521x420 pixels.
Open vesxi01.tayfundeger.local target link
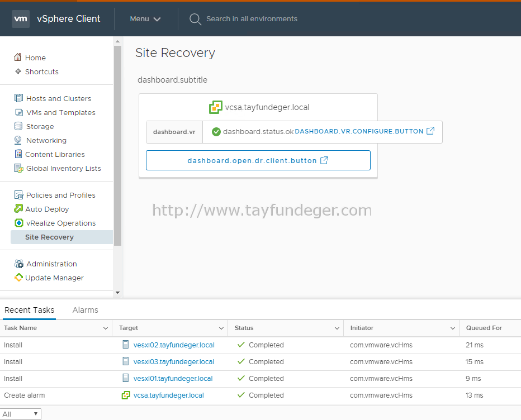(173, 379)
